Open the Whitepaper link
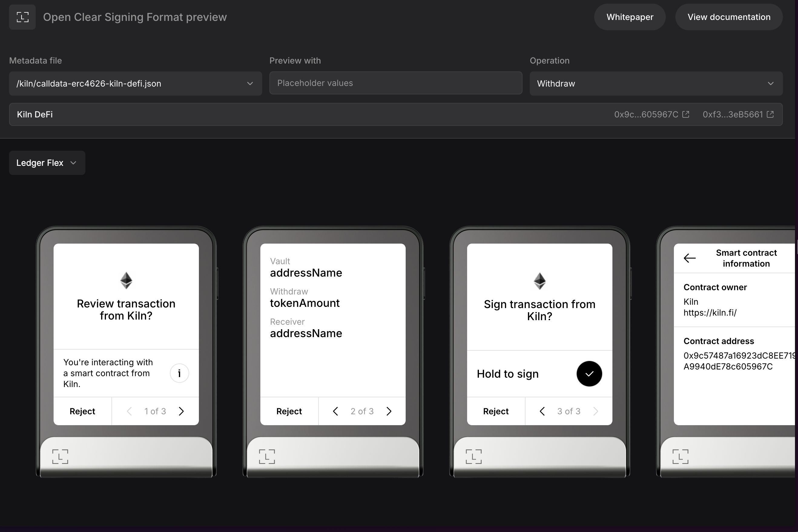 pos(630,17)
